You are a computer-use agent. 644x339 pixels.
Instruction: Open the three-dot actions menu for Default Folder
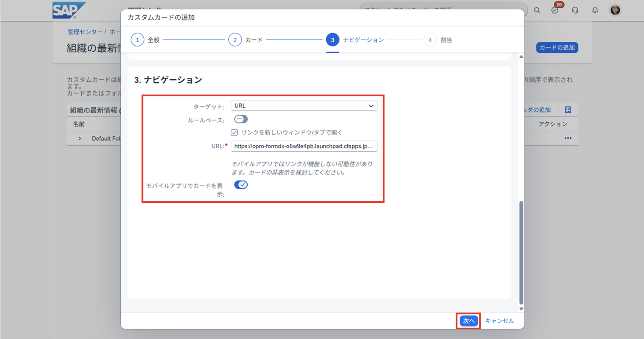click(x=568, y=138)
